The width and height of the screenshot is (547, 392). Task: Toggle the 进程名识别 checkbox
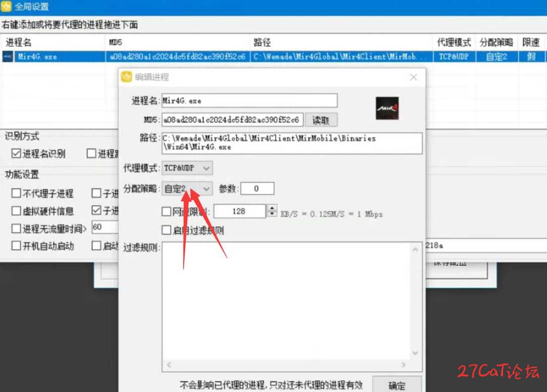tap(16, 153)
